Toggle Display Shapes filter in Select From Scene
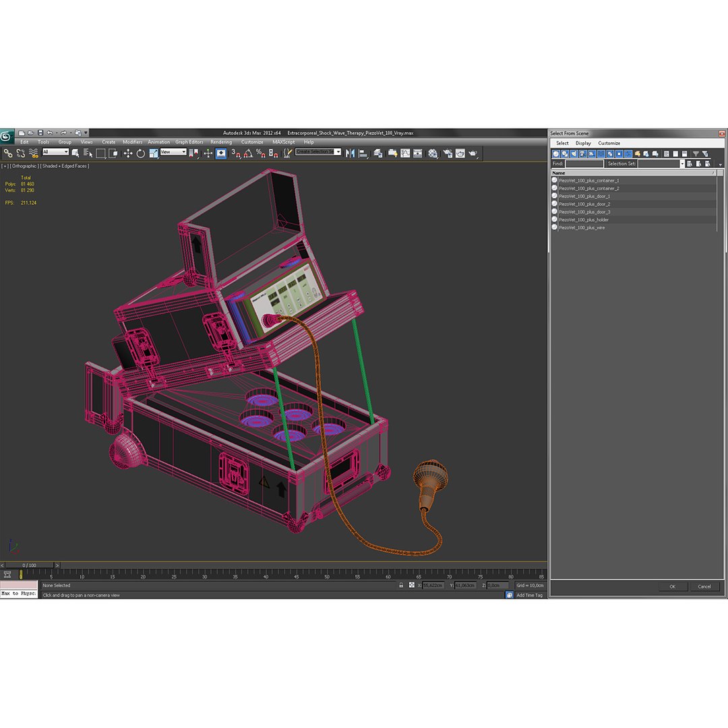Viewport: 728px width, 728px height. 565,154
